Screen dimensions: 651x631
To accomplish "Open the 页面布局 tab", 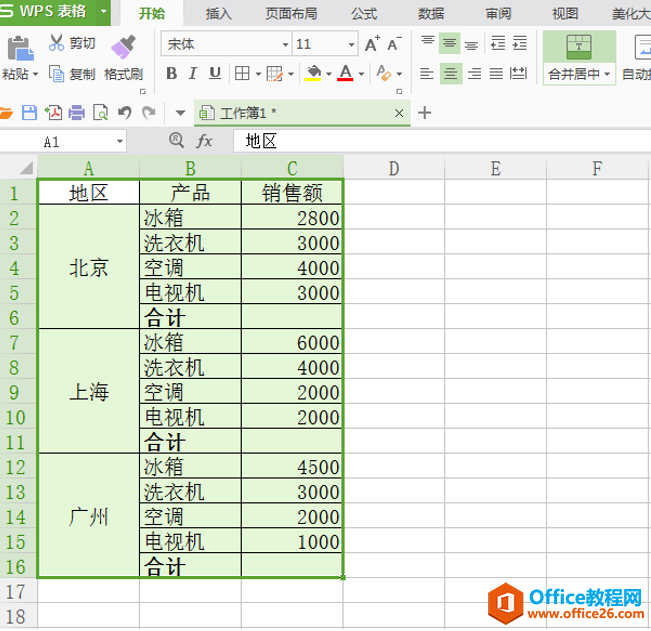I will coord(291,14).
